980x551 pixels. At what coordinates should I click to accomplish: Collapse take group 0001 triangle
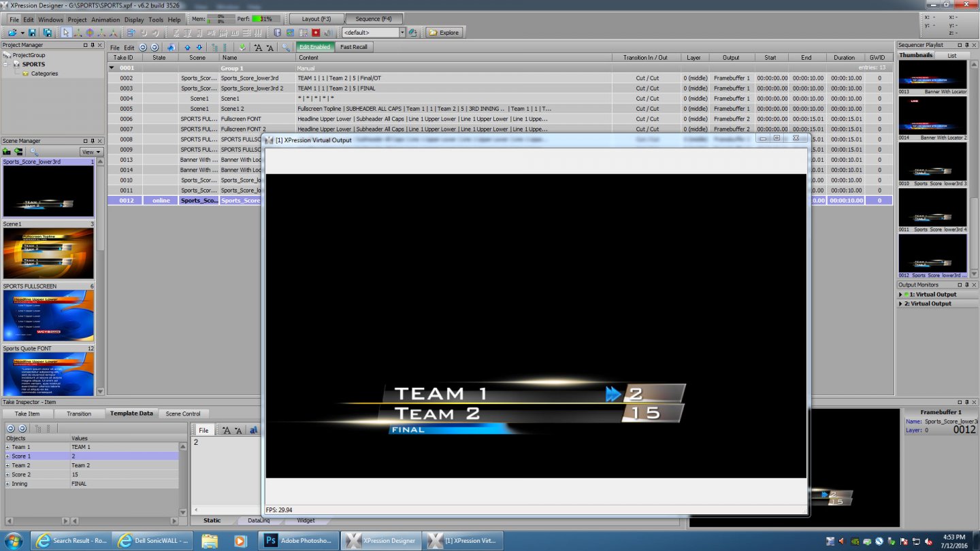pos(112,68)
